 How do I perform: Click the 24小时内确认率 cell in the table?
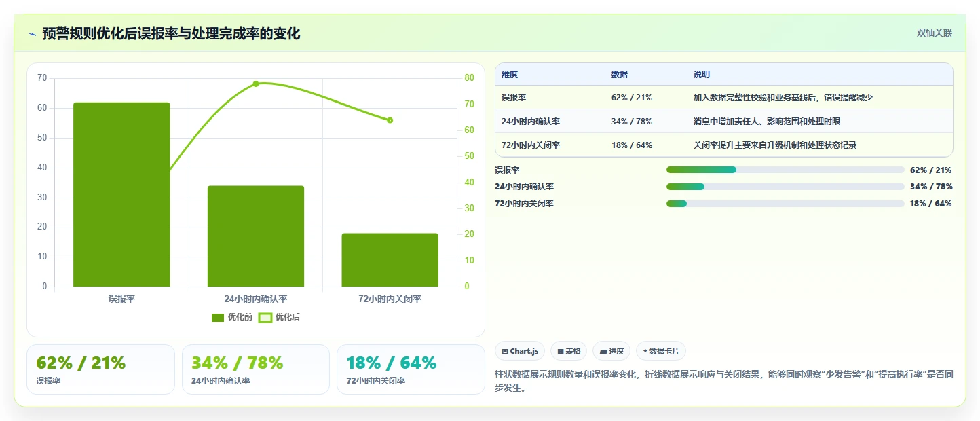531,122
